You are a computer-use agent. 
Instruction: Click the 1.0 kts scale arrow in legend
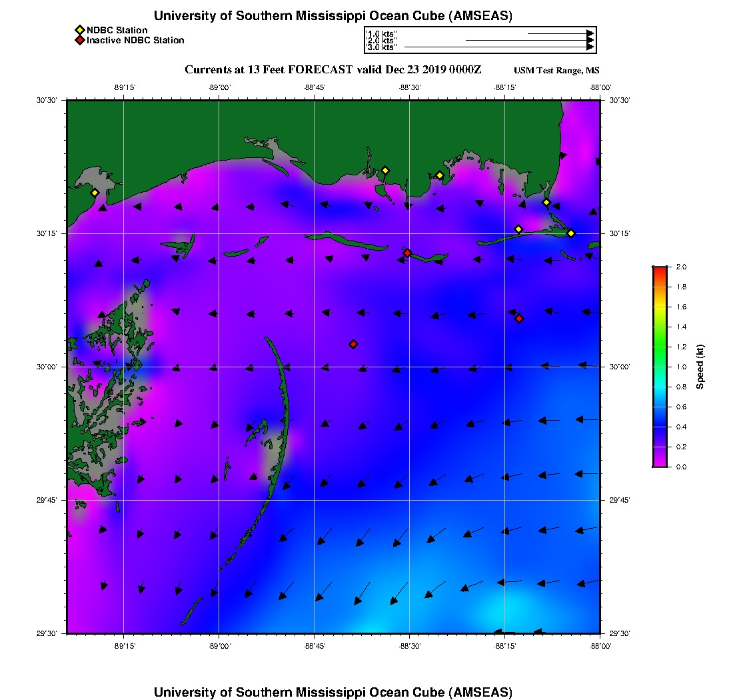click(560, 33)
